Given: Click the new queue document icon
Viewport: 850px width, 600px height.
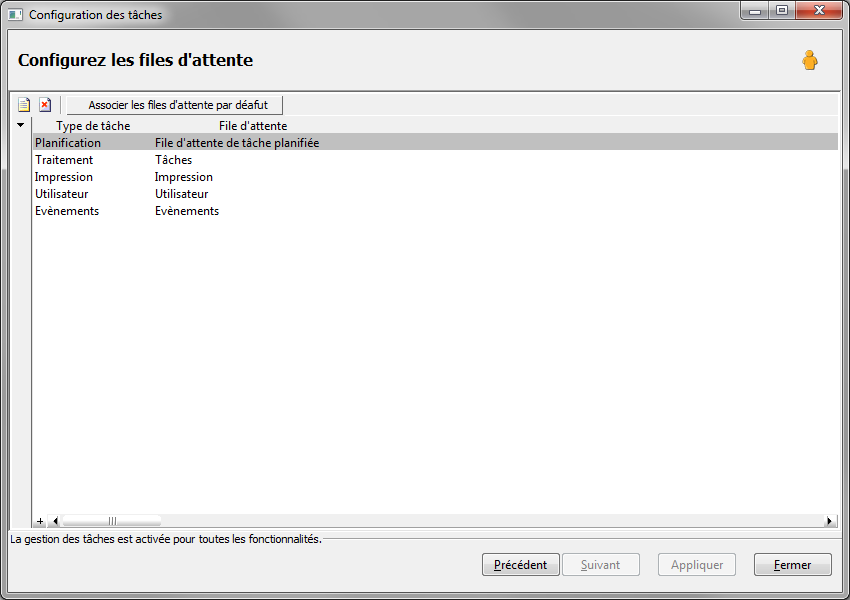Looking at the screenshot, I should (x=24, y=105).
